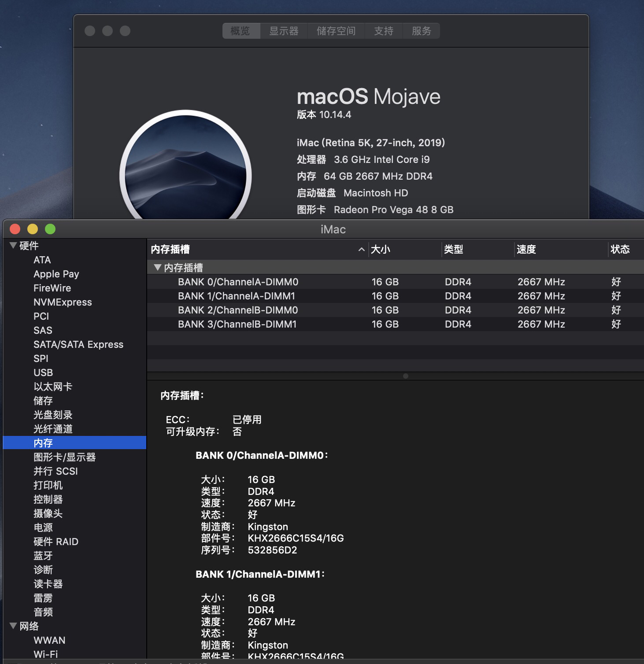The image size is (644, 664).
Task: Select 图形卡/显示器 in the sidebar
Action: [x=65, y=457]
